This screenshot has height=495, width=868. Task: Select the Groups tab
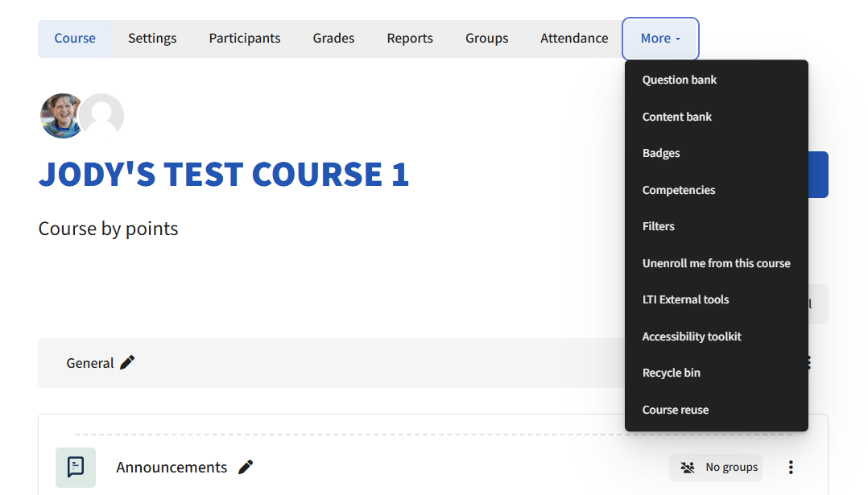pos(486,39)
